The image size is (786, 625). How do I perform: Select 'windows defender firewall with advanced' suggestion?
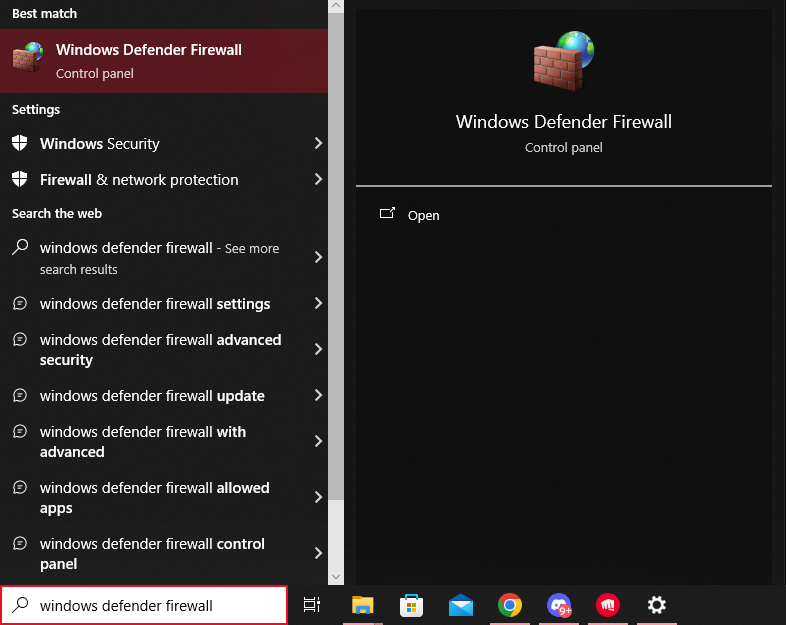tap(164, 442)
